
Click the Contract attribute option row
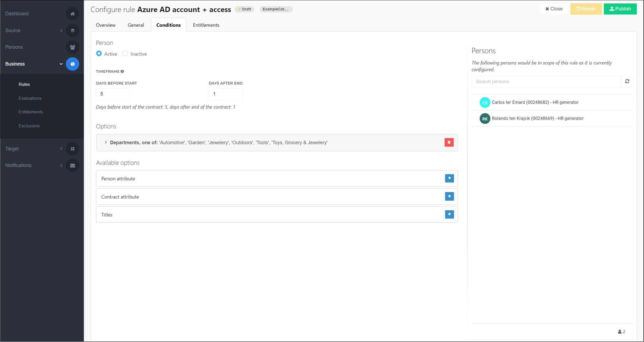(x=277, y=197)
